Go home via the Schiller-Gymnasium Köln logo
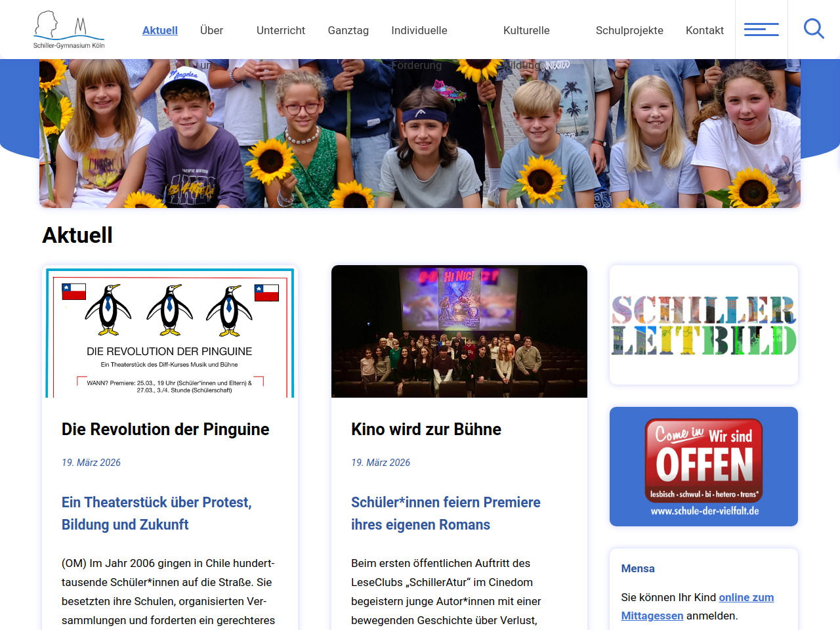The width and height of the screenshot is (840, 630). [x=69, y=30]
